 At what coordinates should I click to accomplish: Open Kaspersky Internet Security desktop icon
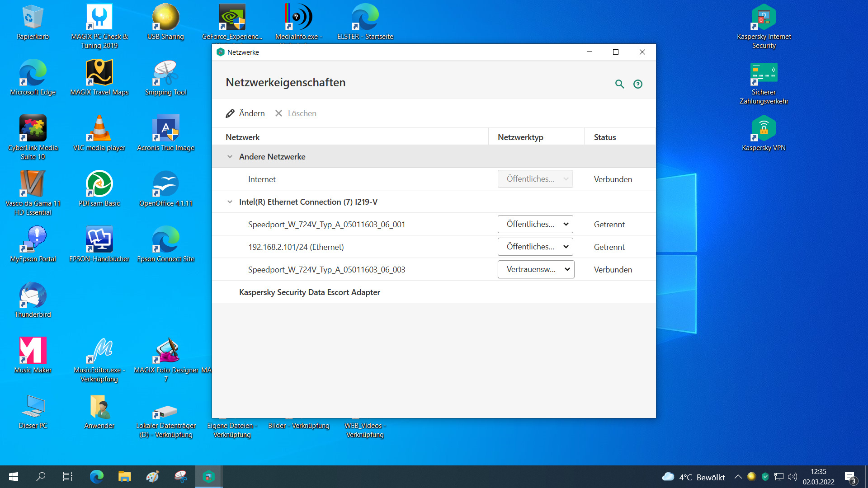click(764, 26)
